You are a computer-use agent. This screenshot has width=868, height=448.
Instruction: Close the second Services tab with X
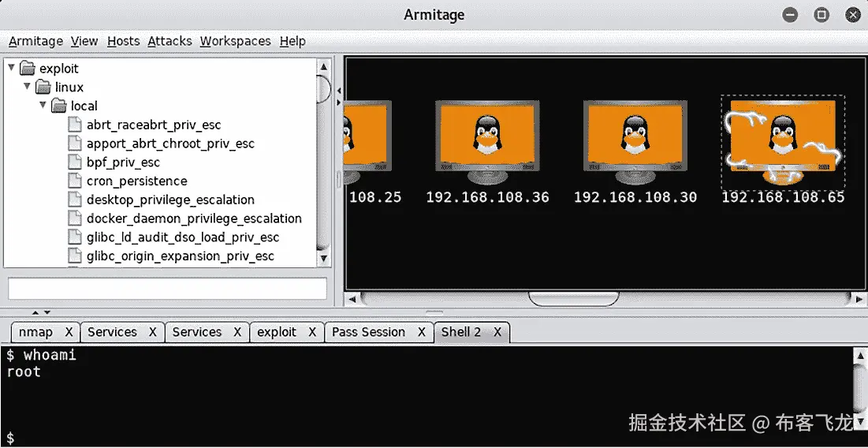tap(237, 332)
